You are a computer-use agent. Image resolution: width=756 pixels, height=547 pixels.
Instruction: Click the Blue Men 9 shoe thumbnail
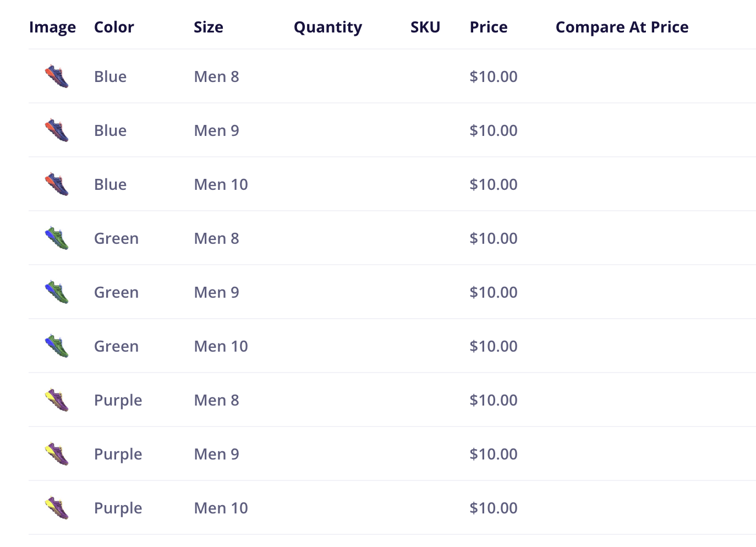[57, 130]
